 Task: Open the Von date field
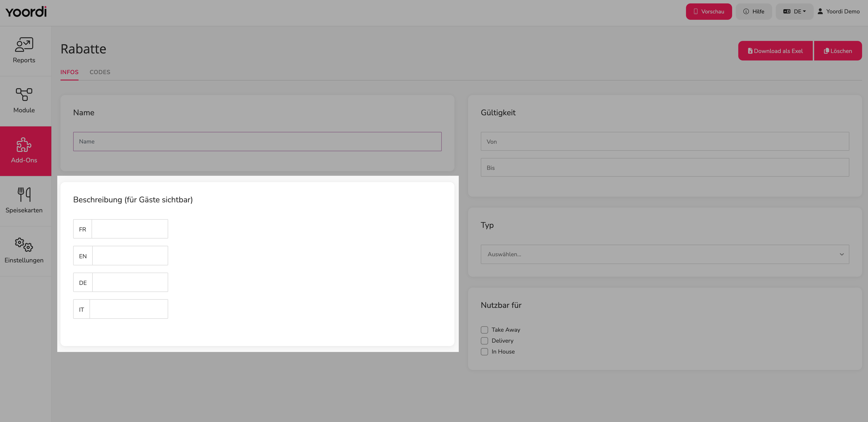(664, 141)
